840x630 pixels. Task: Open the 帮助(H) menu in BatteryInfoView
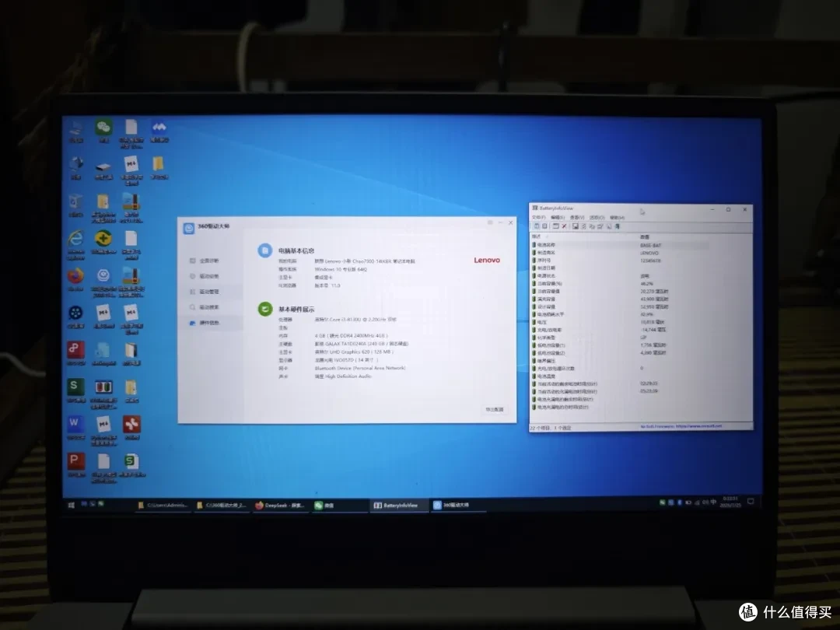(617, 218)
